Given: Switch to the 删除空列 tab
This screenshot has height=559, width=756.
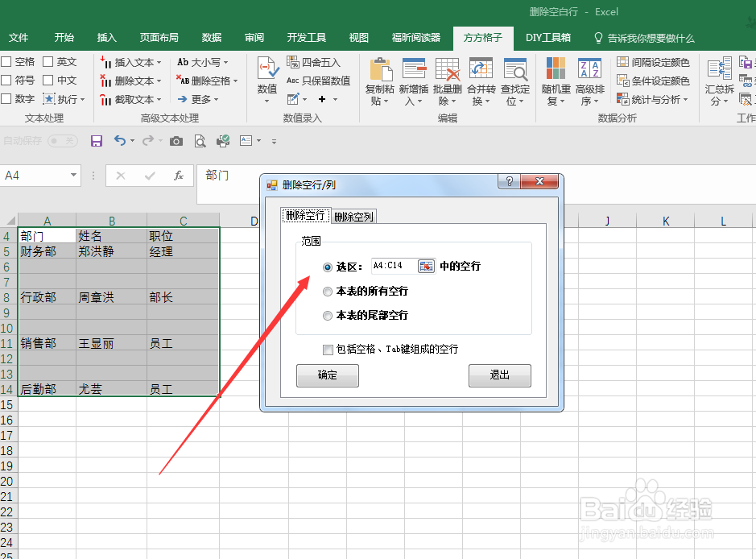Looking at the screenshot, I should (353, 216).
